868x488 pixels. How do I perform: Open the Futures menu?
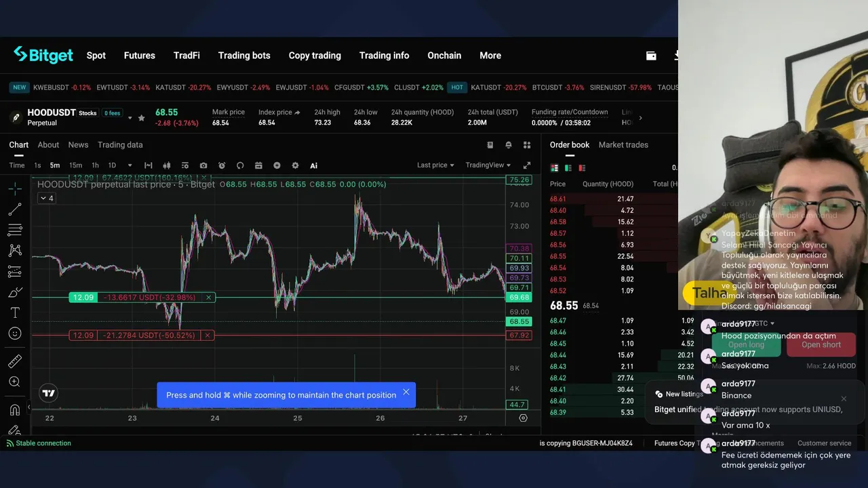(x=140, y=56)
